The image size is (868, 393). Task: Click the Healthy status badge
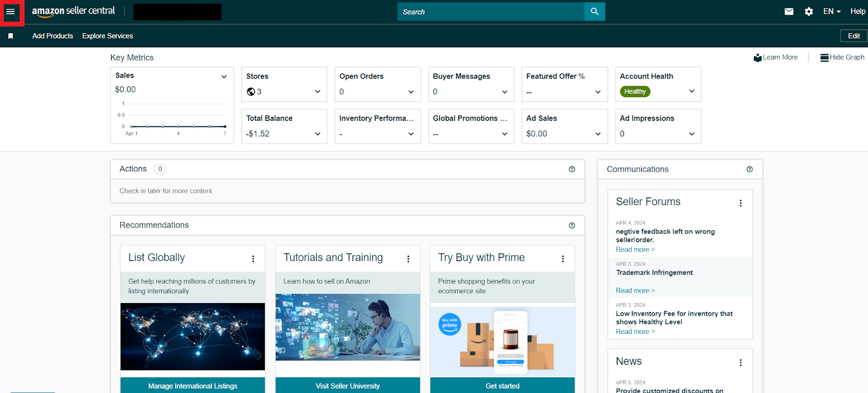[635, 92]
